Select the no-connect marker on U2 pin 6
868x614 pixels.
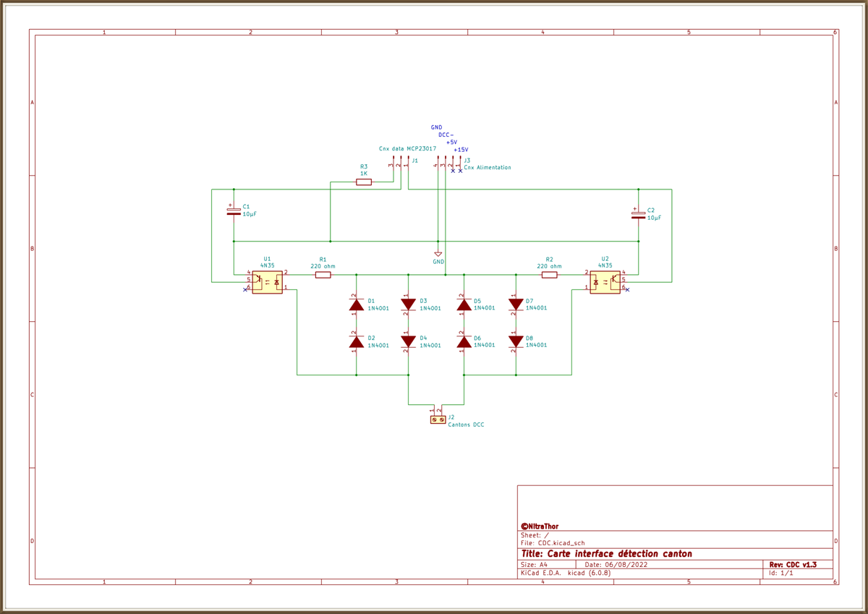(x=627, y=290)
